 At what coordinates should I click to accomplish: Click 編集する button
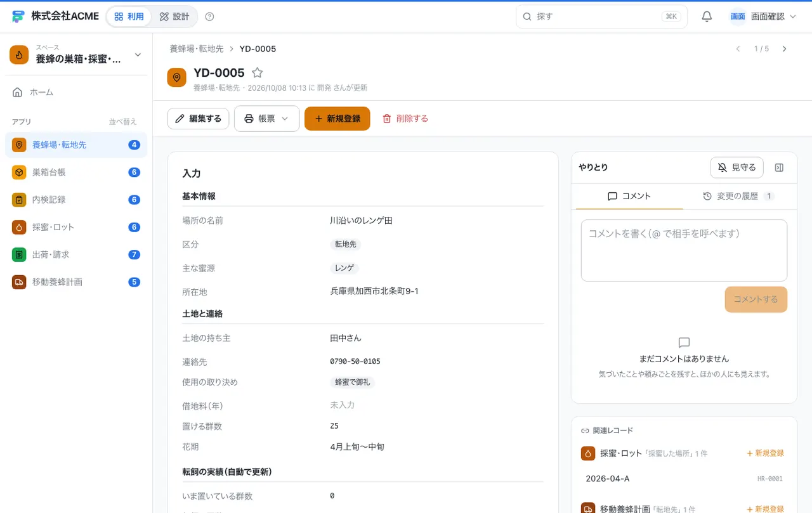198,119
